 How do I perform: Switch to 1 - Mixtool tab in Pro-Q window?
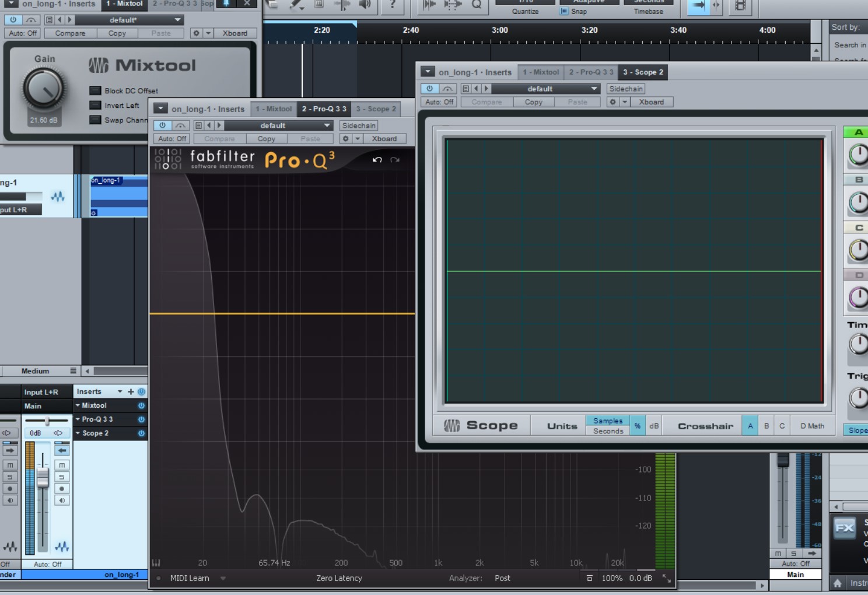274,109
